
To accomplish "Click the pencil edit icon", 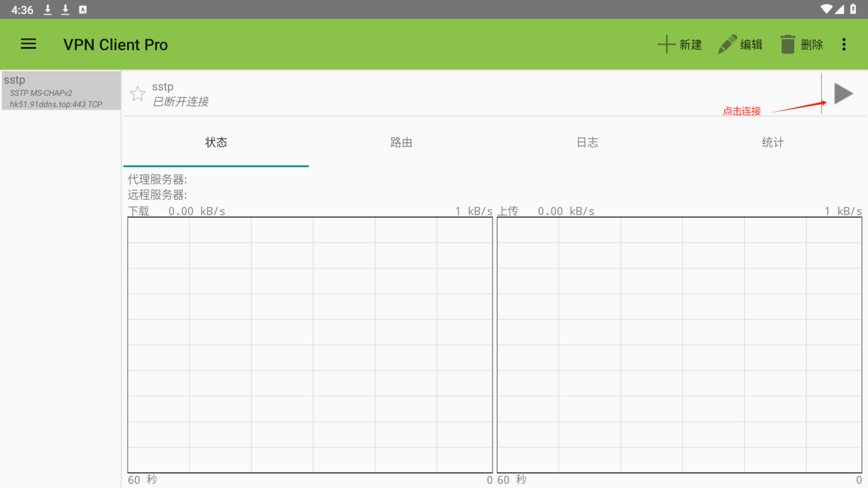I will (x=727, y=44).
